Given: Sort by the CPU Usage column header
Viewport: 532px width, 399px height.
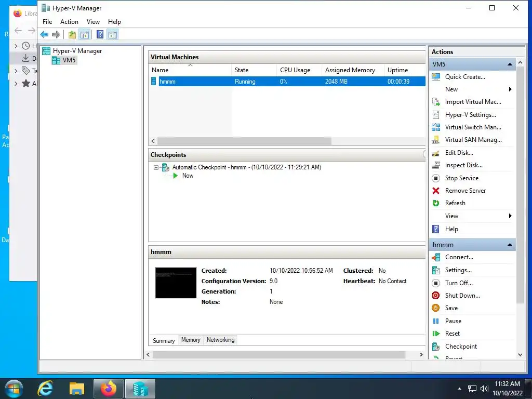Looking at the screenshot, I should click(299, 70).
